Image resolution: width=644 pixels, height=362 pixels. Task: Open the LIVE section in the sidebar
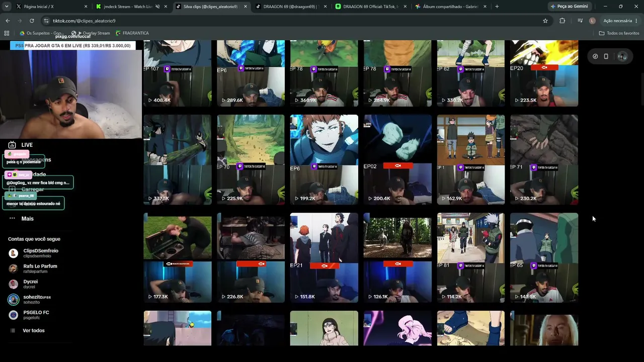pyautogui.click(x=27, y=145)
